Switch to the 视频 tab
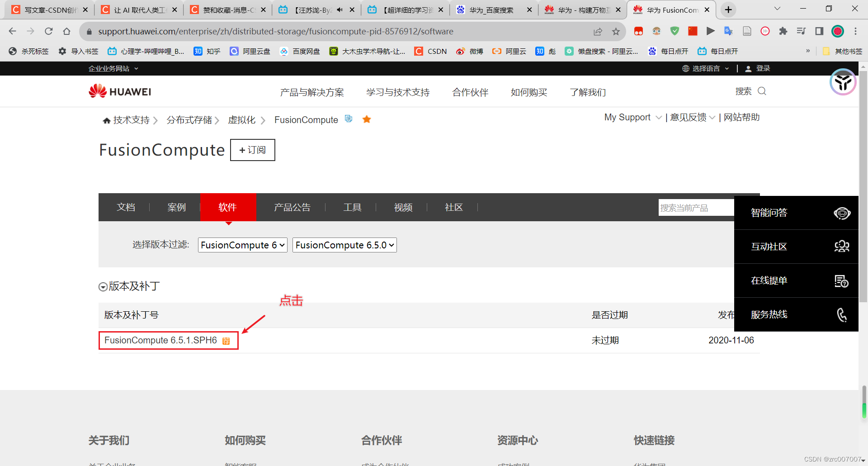Image resolution: width=868 pixels, height=466 pixels. point(403,207)
